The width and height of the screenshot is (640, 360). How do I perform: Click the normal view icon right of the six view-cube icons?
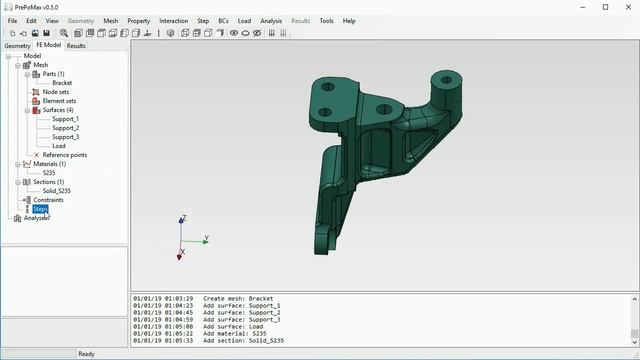coord(147,33)
